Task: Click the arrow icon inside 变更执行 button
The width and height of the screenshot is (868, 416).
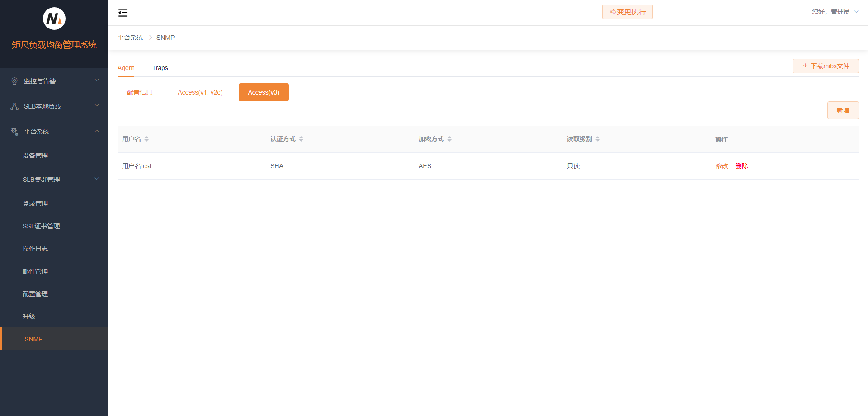Action: [x=612, y=11]
